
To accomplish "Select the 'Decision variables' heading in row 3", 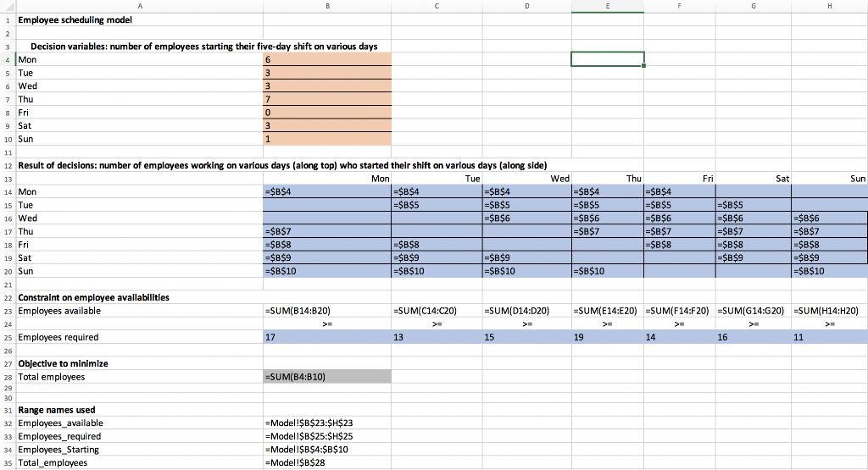I will 203,47.
